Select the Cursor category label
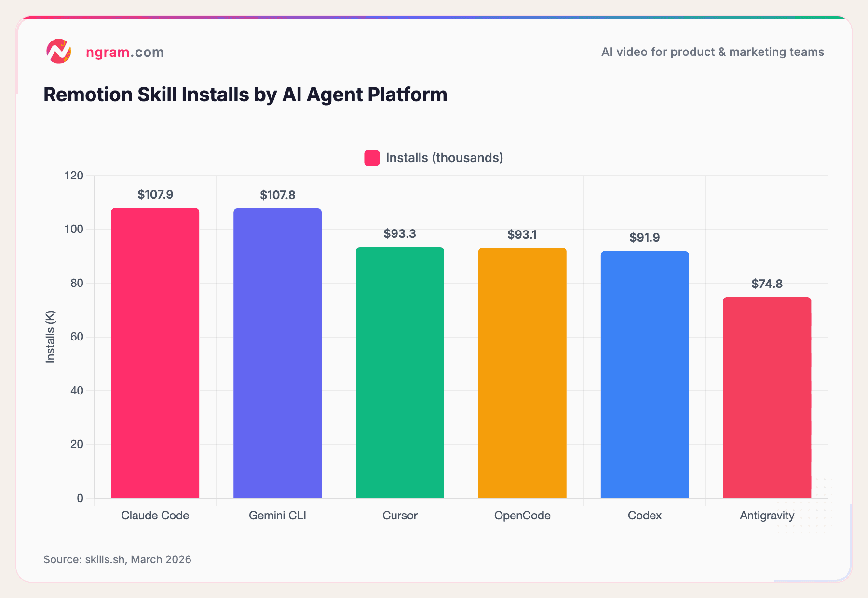Viewport: 868px width, 598px height. (x=400, y=515)
